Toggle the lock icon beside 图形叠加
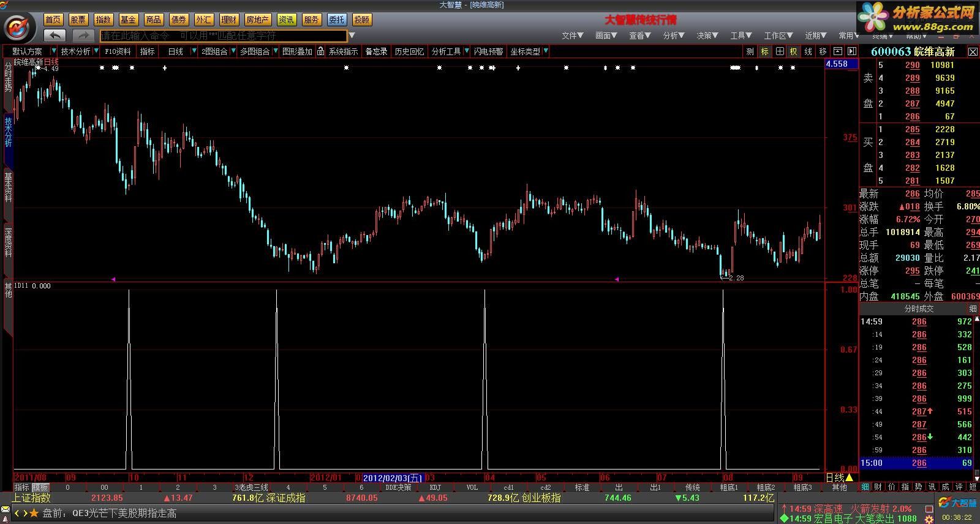 [x=320, y=51]
